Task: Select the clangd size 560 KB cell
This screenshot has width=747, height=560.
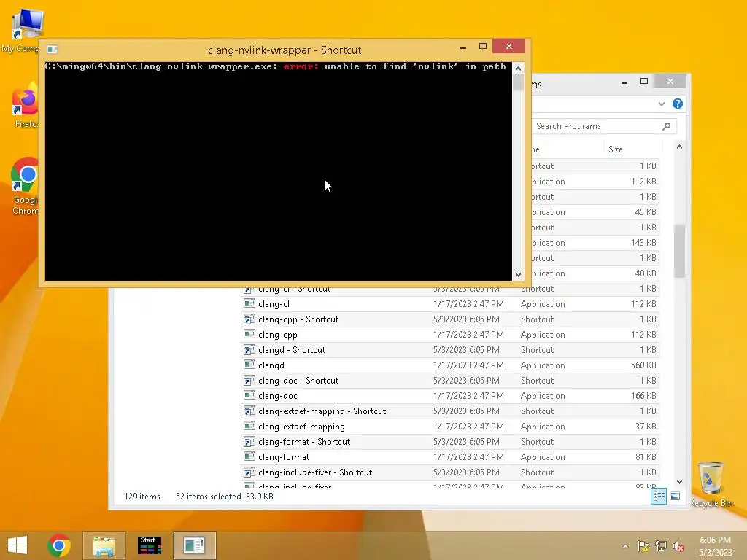Action: click(x=643, y=365)
